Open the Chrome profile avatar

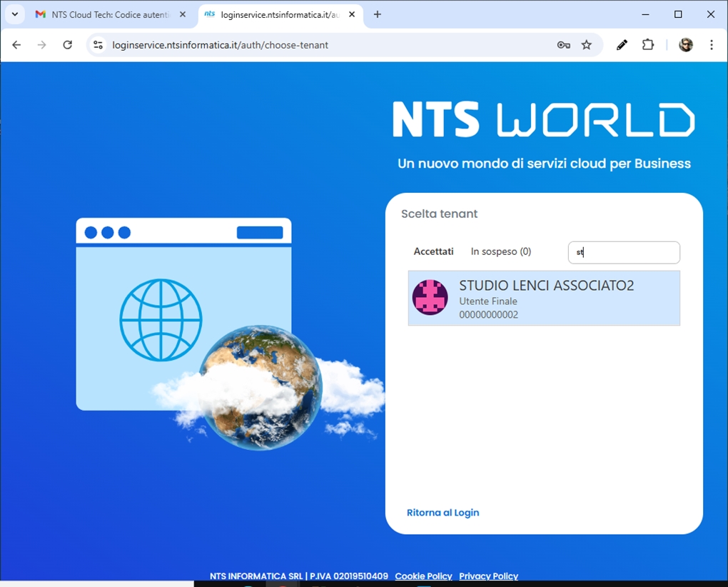(x=686, y=45)
